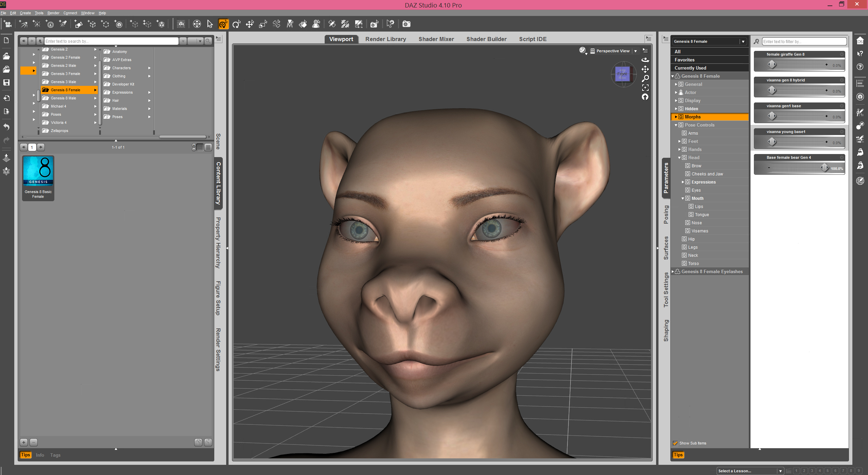Toggle the Show Sub Items checkbox

click(x=675, y=443)
